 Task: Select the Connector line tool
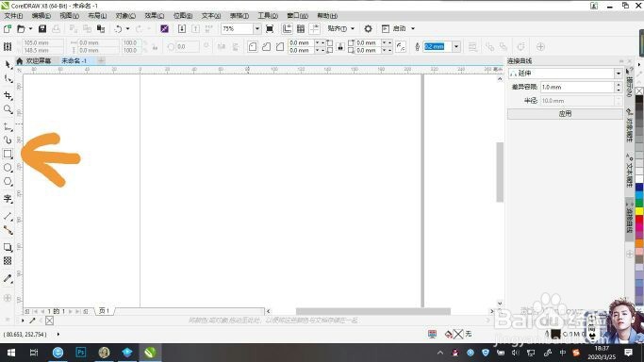click(x=8, y=230)
